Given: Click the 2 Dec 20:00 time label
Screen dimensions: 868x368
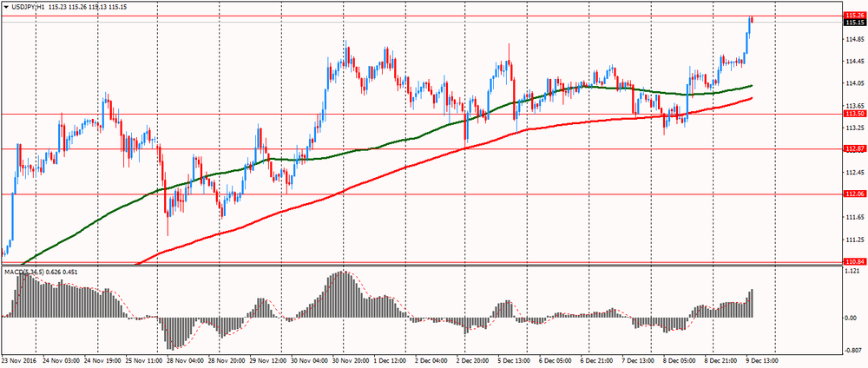Looking at the screenshot, I should coord(471,359).
